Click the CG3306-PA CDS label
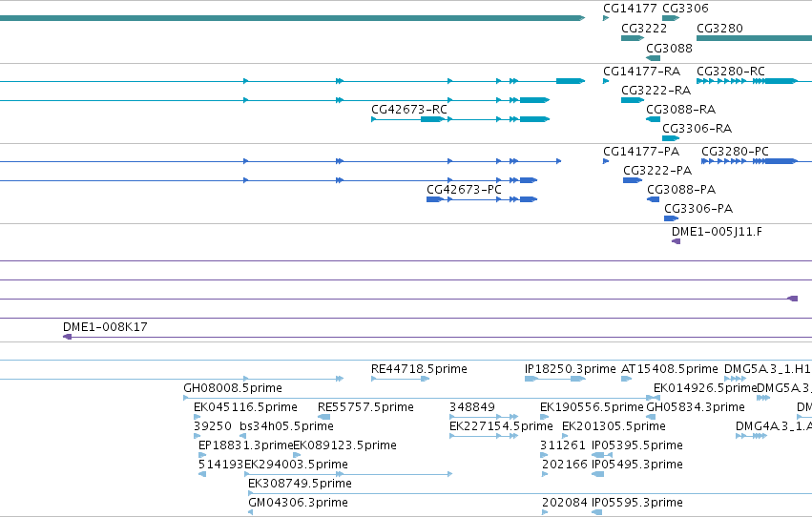The width and height of the screenshot is (812, 517). click(x=698, y=209)
